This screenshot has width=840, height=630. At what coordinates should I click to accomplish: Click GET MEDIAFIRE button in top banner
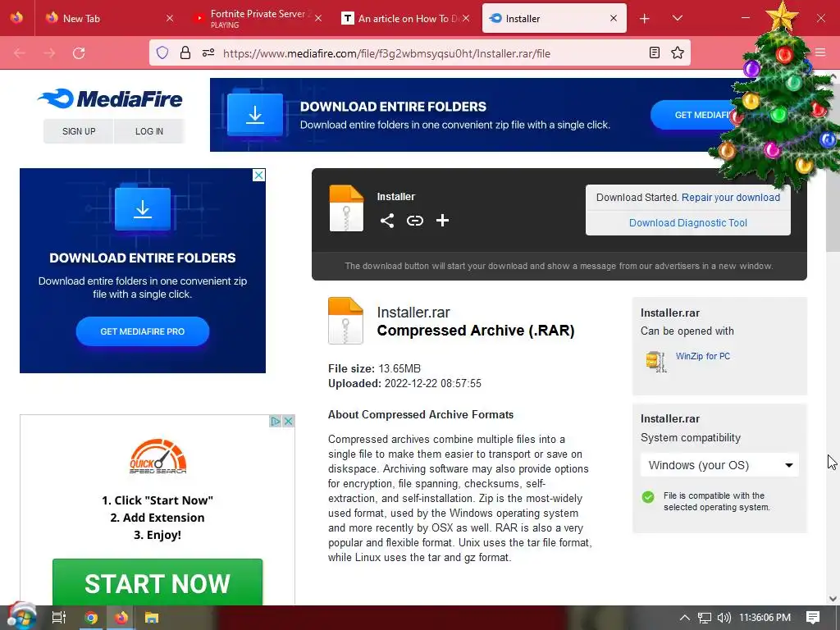694,115
